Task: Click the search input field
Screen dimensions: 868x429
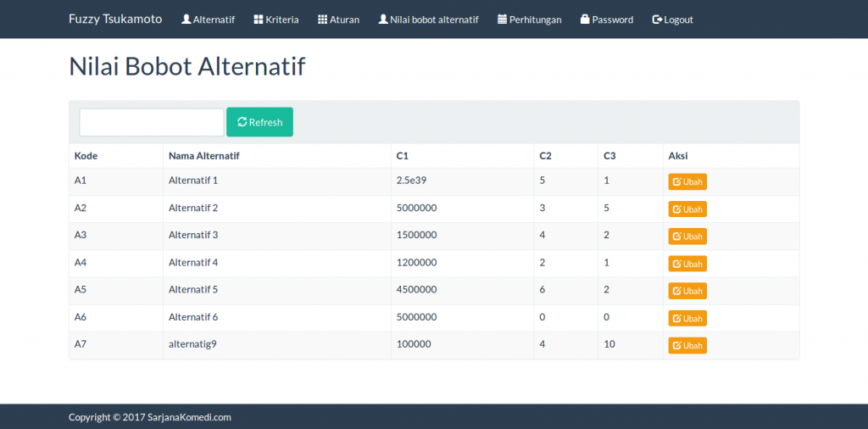Action: coord(152,122)
